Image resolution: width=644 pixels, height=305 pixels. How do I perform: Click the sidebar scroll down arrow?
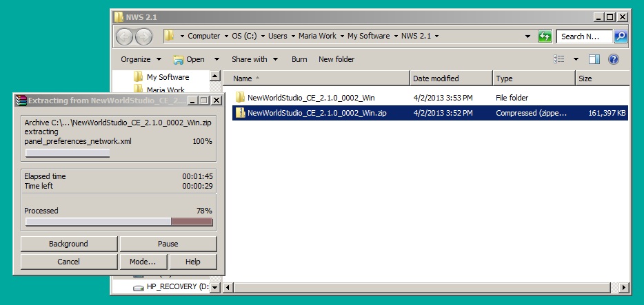coord(215,287)
